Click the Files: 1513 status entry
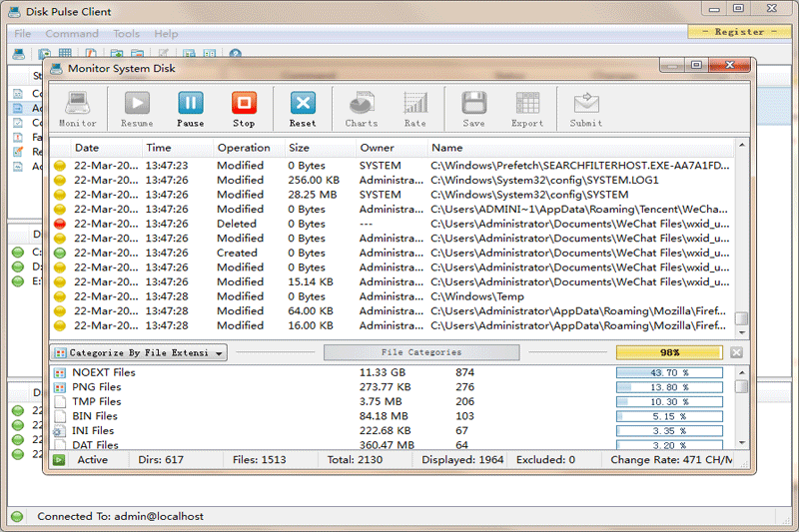799x532 pixels. pyautogui.click(x=260, y=460)
